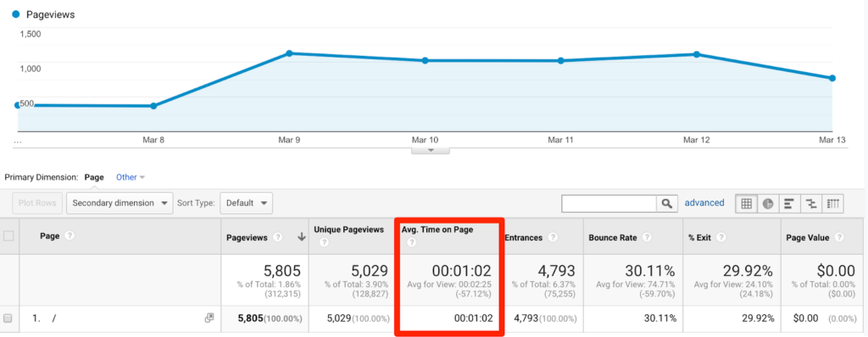Click help icon beside Pageviews column
Viewport: 868px width, 337px height.
click(x=278, y=237)
